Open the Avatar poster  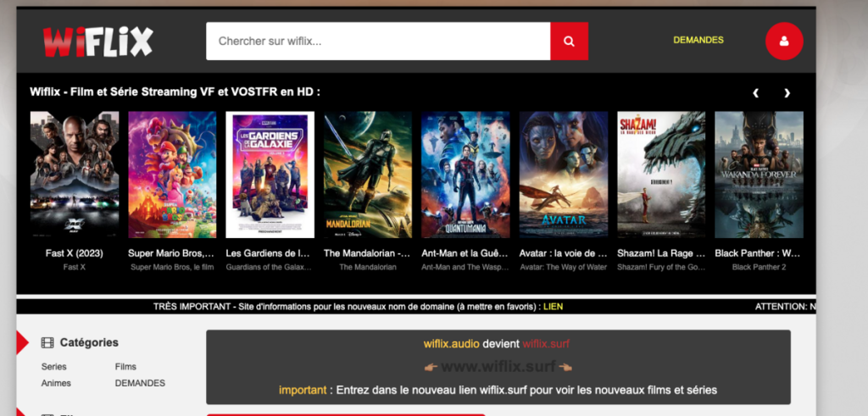(564, 175)
